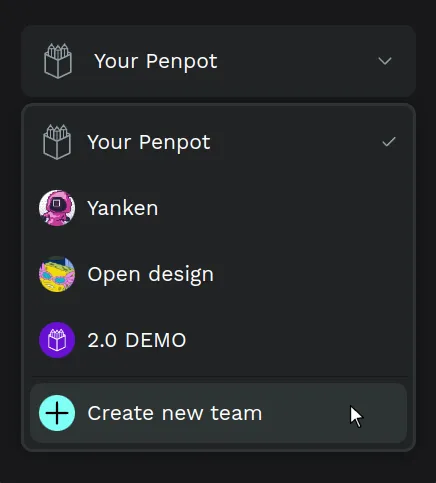This screenshot has height=483, width=436.
Task: Click the yellow Open design team avatar
Action: tap(57, 274)
